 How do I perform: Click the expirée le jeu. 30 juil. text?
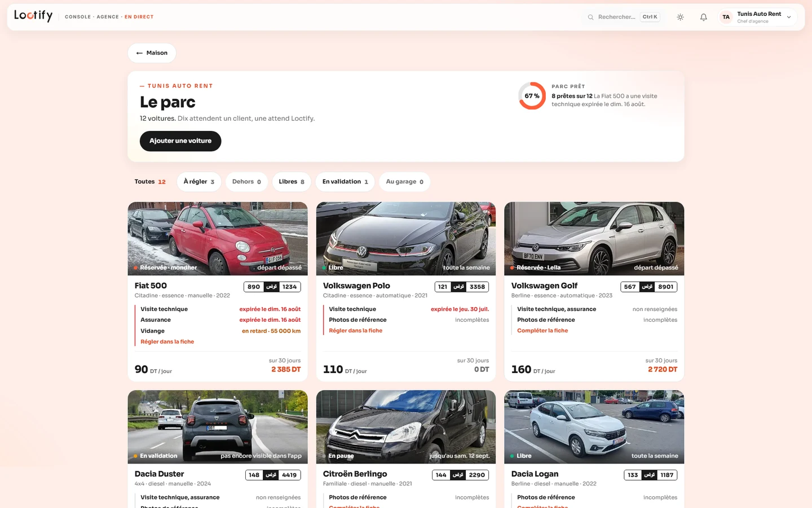click(460, 309)
